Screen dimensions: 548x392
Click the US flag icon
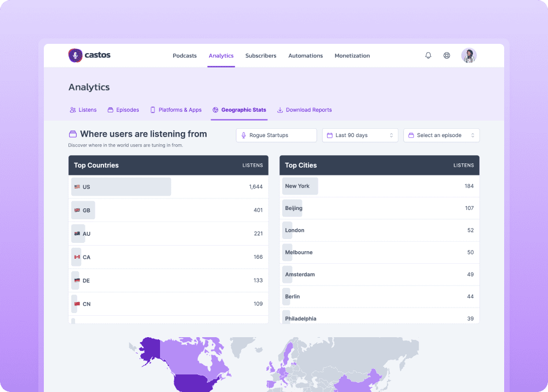(x=77, y=187)
